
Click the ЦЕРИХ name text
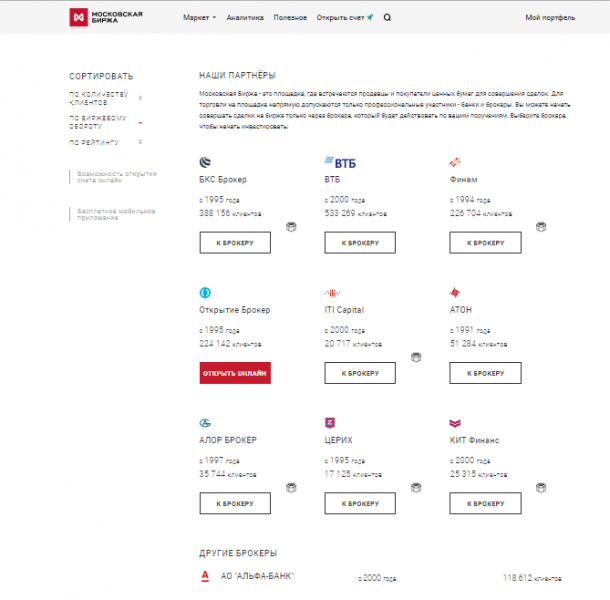pos(338,440)
